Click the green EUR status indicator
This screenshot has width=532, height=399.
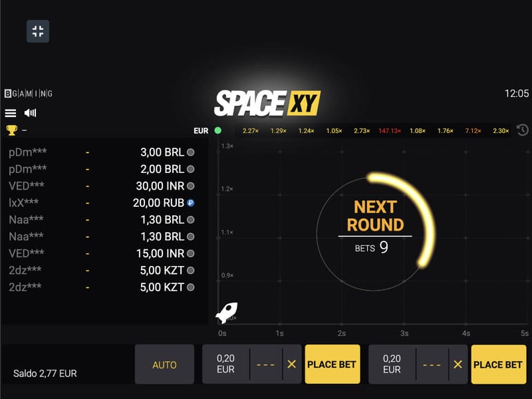(218, 130)
